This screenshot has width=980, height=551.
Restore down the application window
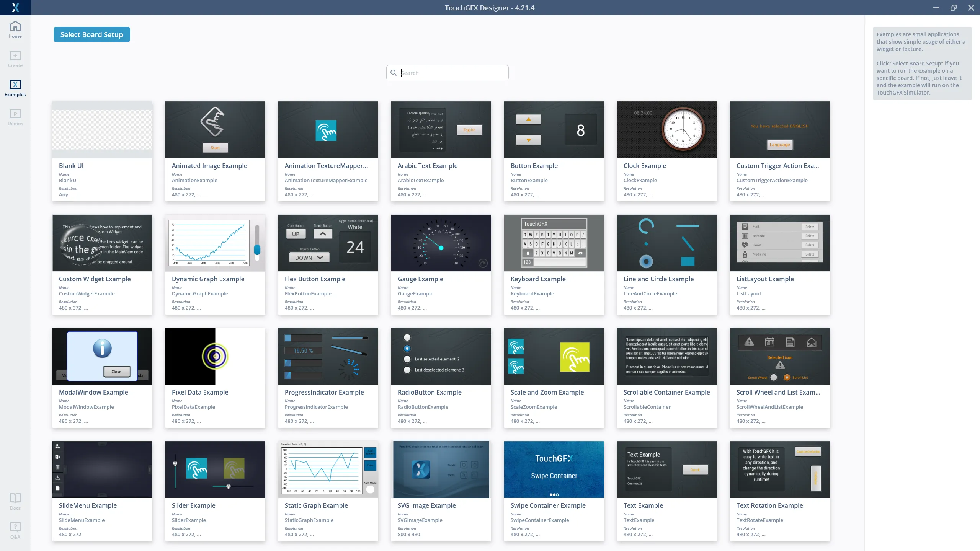[953, 8]
